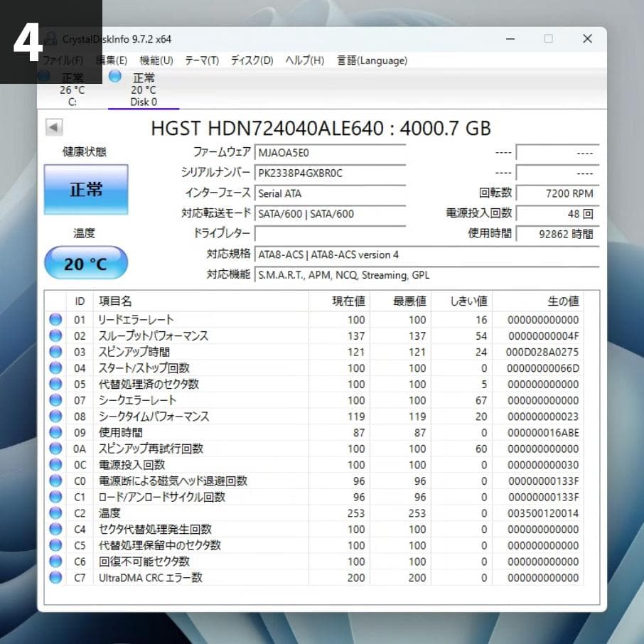
Task: Click the blue indicator for 温度 row C2
Action: click(x=55, y=513)
